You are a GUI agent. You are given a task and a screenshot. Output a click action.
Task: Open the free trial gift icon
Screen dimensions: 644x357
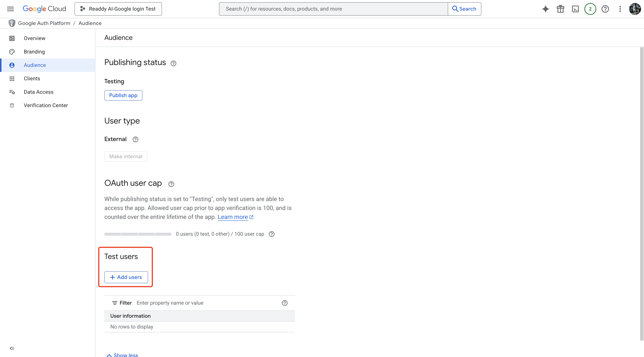[560, 9]
